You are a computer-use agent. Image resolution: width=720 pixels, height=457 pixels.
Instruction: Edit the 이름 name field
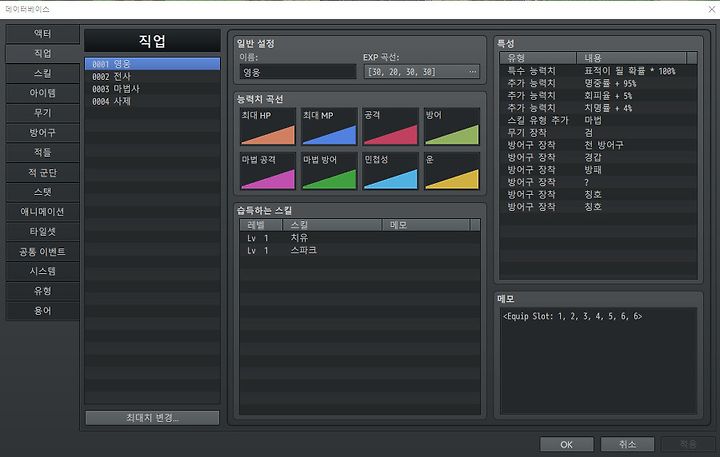pyautogui.click(x=298, y=72)
